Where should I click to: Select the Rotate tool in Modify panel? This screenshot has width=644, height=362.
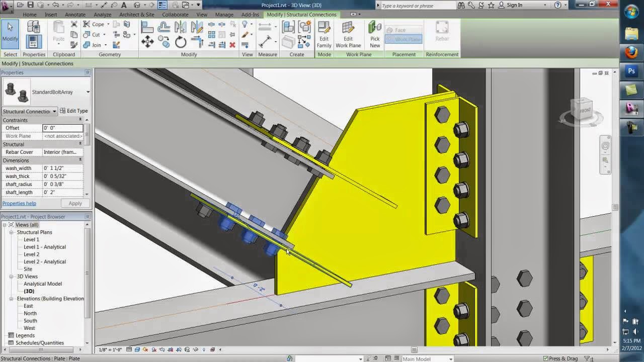click(x=181, y=42)
